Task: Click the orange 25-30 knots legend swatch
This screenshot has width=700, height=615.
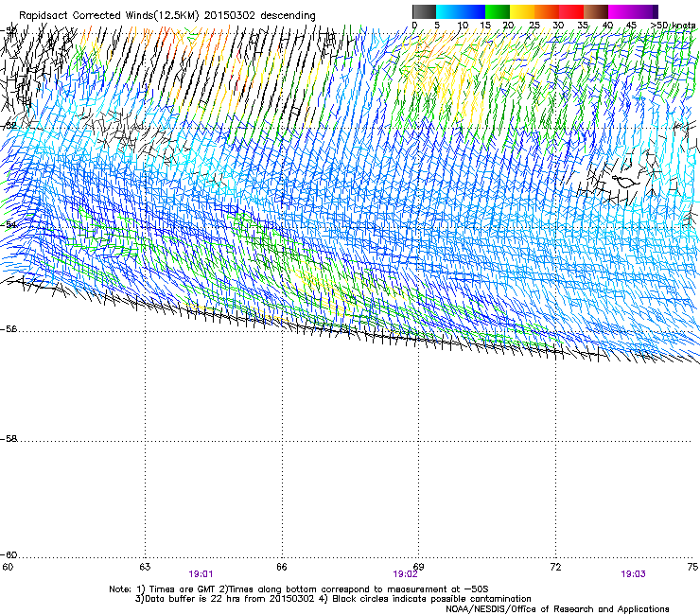Action: point(547,11)
